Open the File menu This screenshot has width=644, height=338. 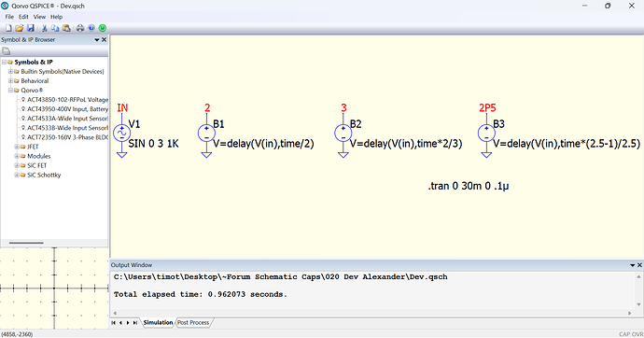[9, 17]
